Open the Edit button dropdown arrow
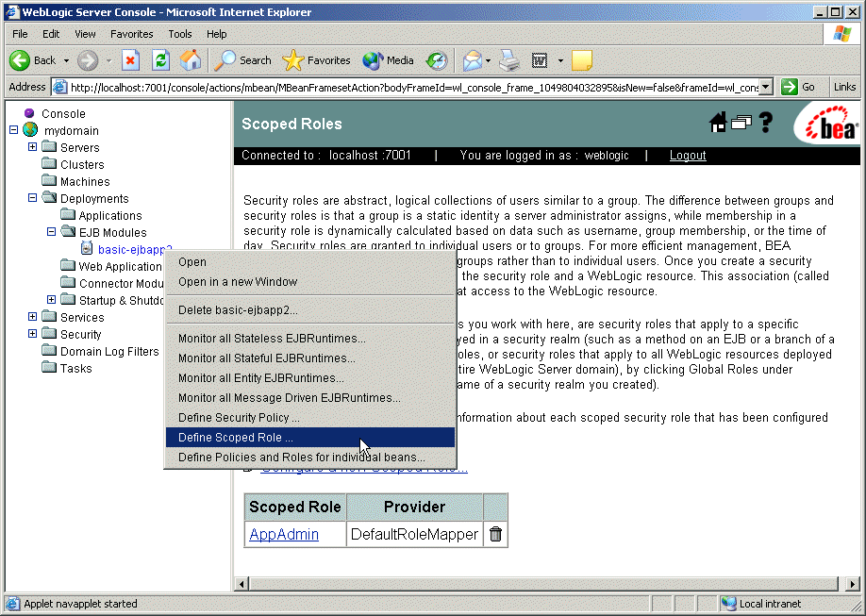866x616 pixels. click(x=560, y=60)
